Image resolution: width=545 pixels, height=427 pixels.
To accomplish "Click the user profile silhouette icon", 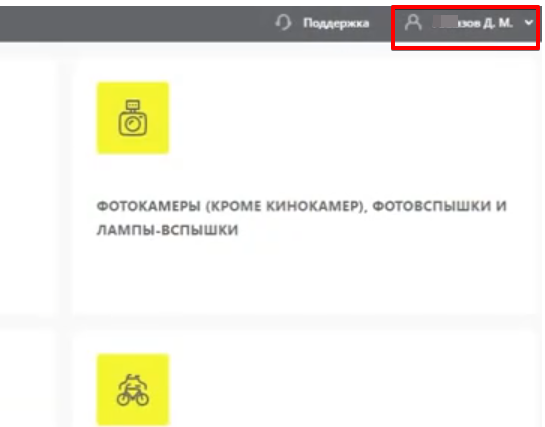I will 413,23.
